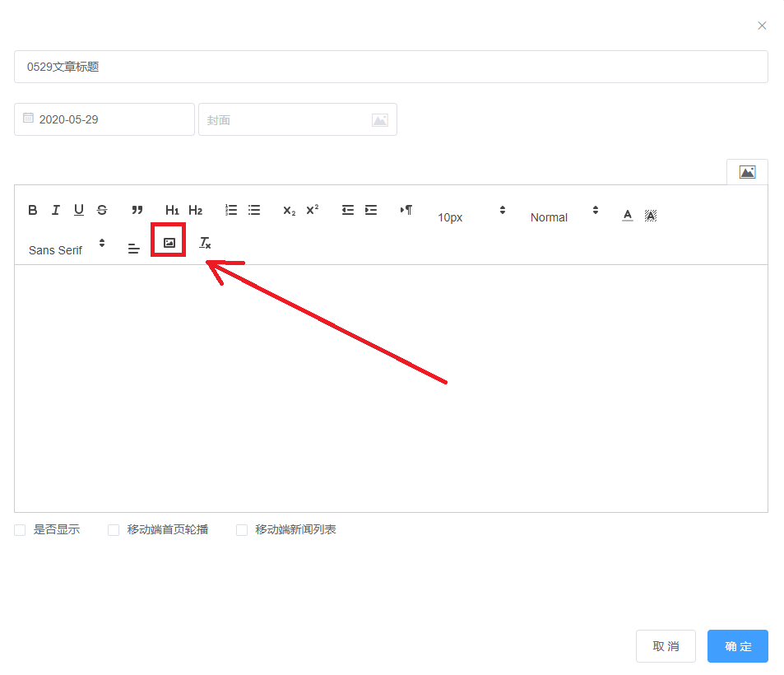Image resolution: width=784 pixels, height=675 pixels.
Task: Clear text formatting
Action: coord(205,243)
